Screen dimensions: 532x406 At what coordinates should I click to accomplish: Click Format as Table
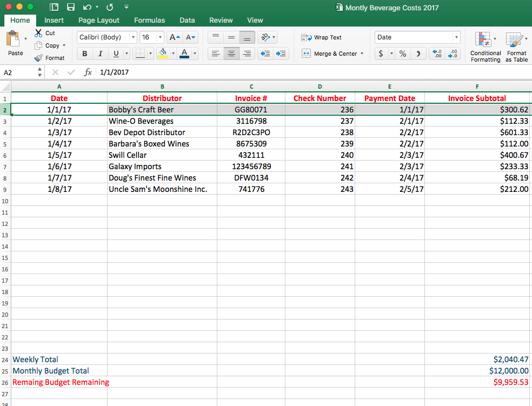[x=516, y=47]
